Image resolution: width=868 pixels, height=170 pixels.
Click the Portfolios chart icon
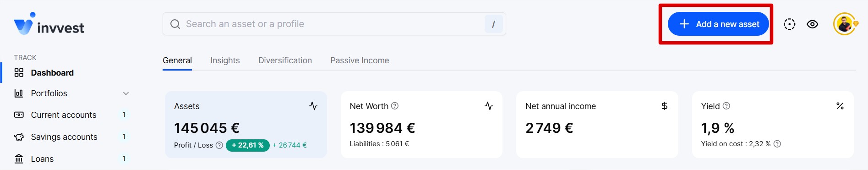click(x=19, y=93)
